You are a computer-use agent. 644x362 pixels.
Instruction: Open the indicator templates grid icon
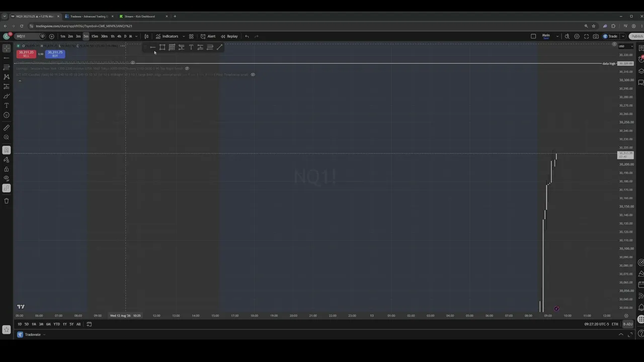[191, 36]
